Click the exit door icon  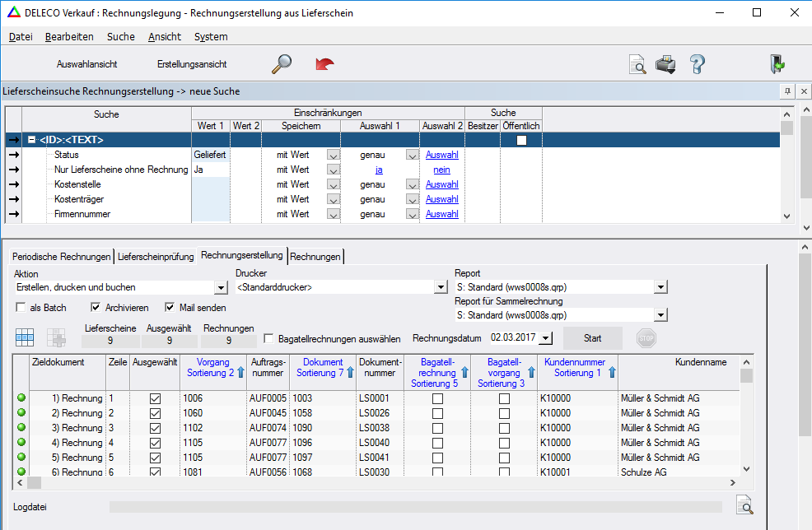777,64
